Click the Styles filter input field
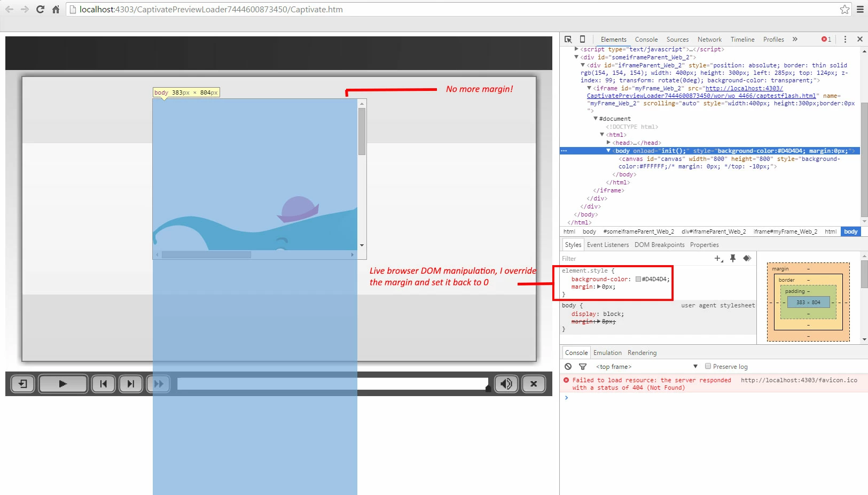Image resolution: width=868 pixels, height=495 pixels. (636, 259)
